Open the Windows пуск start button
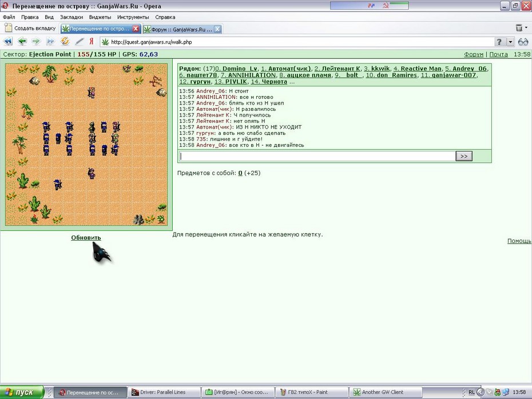532x399 pixels. coord(22,392)
